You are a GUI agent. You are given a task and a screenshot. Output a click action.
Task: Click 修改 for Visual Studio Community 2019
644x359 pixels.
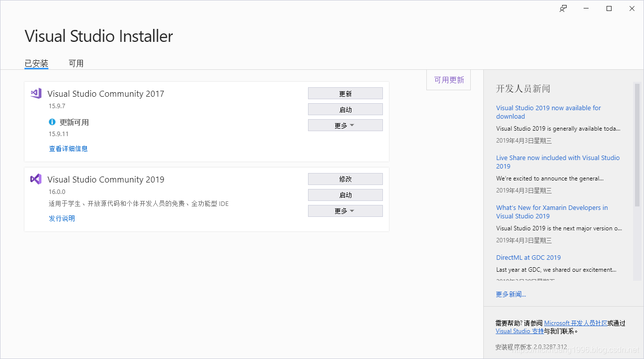point(345,179)
